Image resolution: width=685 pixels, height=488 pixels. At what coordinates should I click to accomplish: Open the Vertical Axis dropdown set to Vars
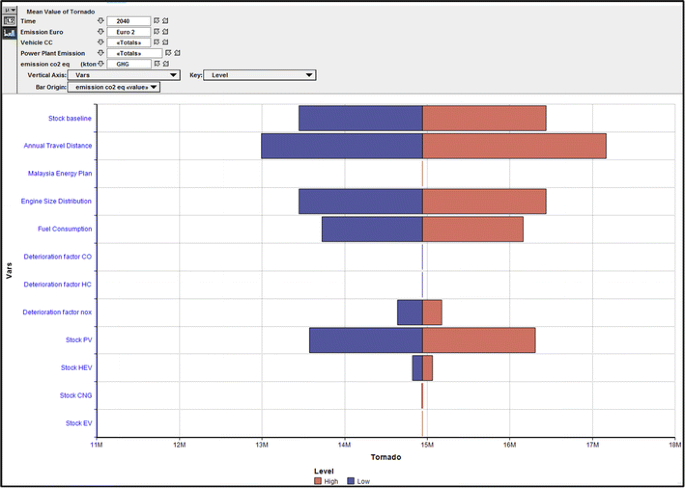[x=124, y=75]
